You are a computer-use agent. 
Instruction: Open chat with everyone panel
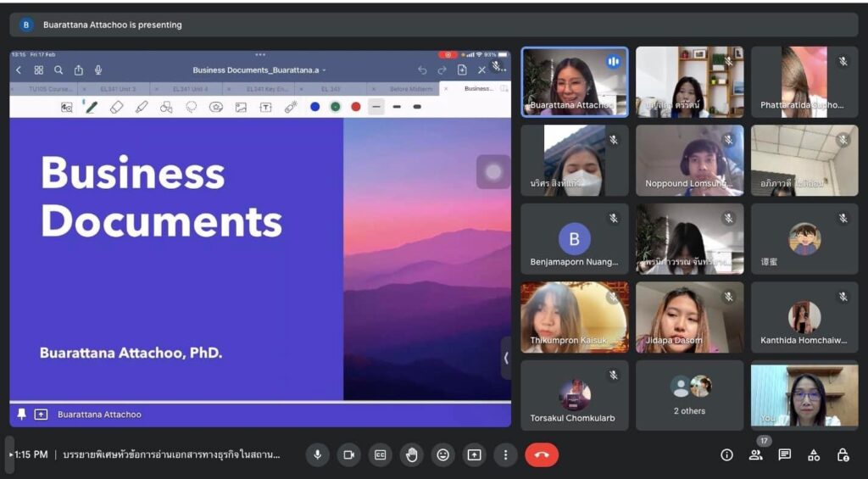click(785, 455)
